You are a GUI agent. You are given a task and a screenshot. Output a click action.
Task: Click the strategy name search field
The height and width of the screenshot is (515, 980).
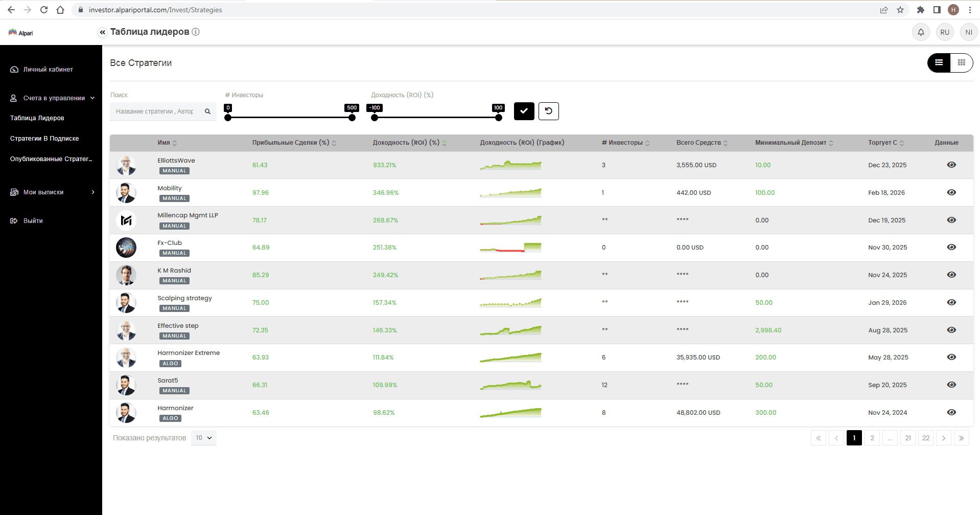coord(157,111)
